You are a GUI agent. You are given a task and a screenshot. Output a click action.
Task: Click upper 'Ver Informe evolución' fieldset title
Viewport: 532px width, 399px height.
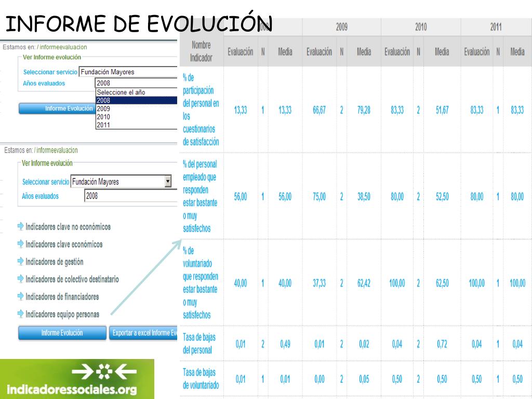pos(52,57)
